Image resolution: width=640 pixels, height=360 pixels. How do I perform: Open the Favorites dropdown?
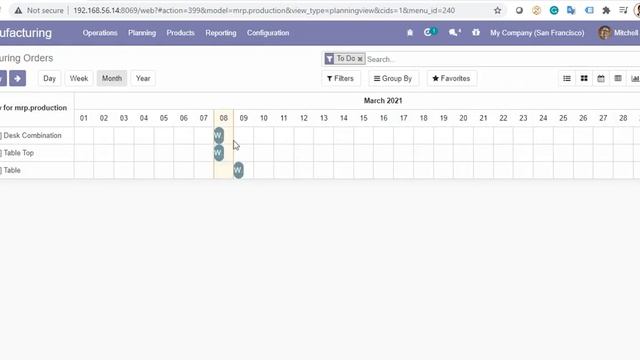pyautogui.click(x=451, y=78)
